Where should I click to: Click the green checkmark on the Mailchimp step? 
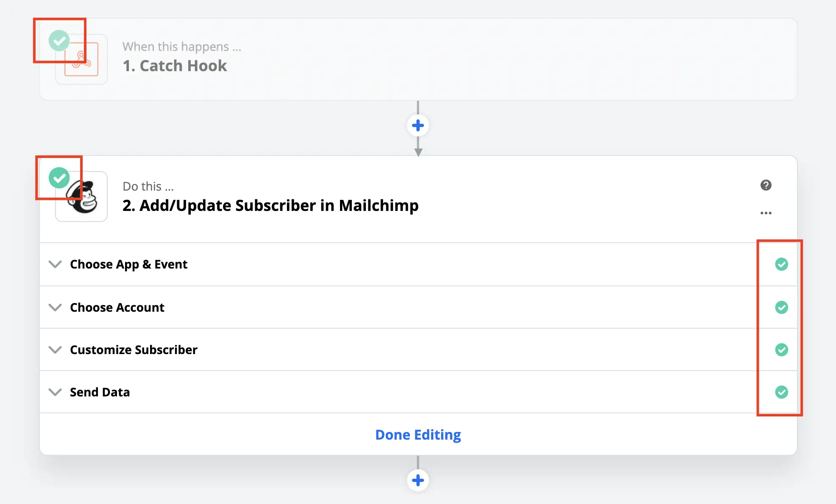click(59, 177)
